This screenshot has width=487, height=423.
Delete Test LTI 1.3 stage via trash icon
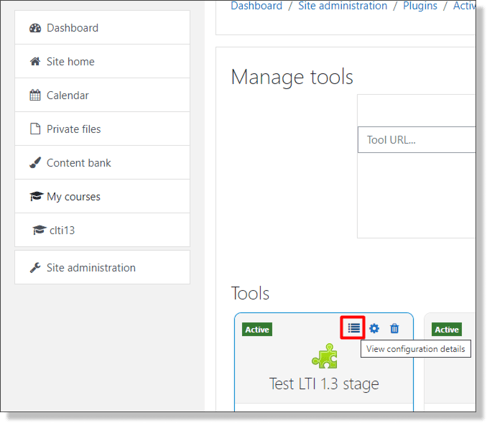point(394,328)
